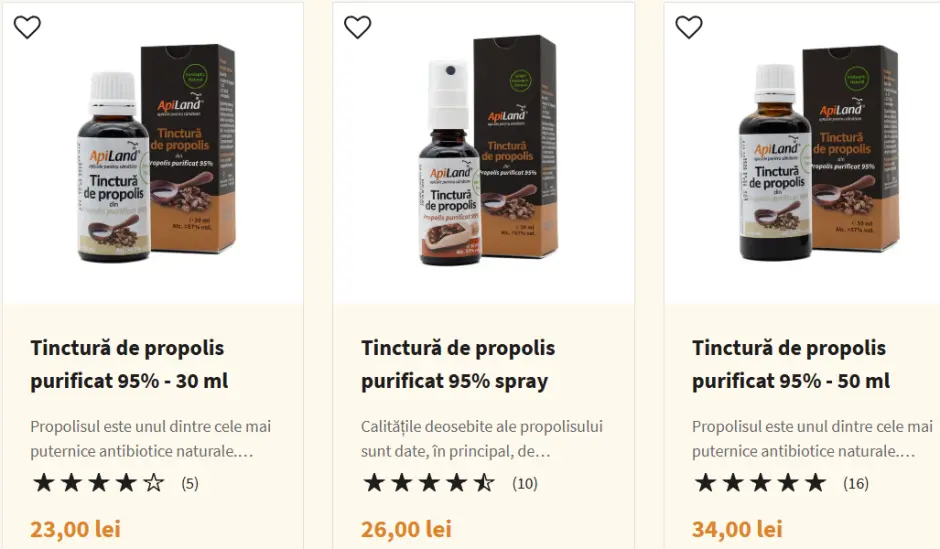Open the (10) reviews count
The image size is (940, 549).
click(525, 484)
